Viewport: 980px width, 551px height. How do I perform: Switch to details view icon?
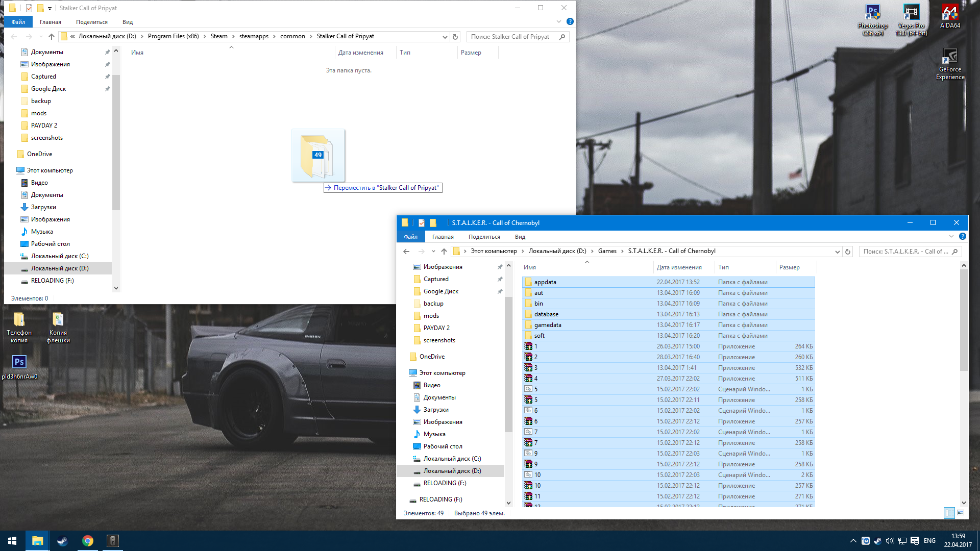[x=949, y=513]
